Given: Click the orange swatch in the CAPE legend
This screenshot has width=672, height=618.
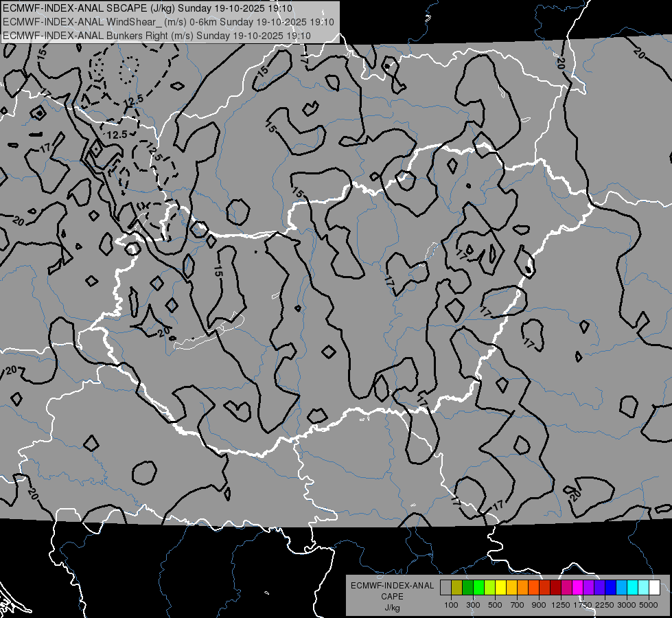Looking at the screenshot, I should [x=523, y=588].
